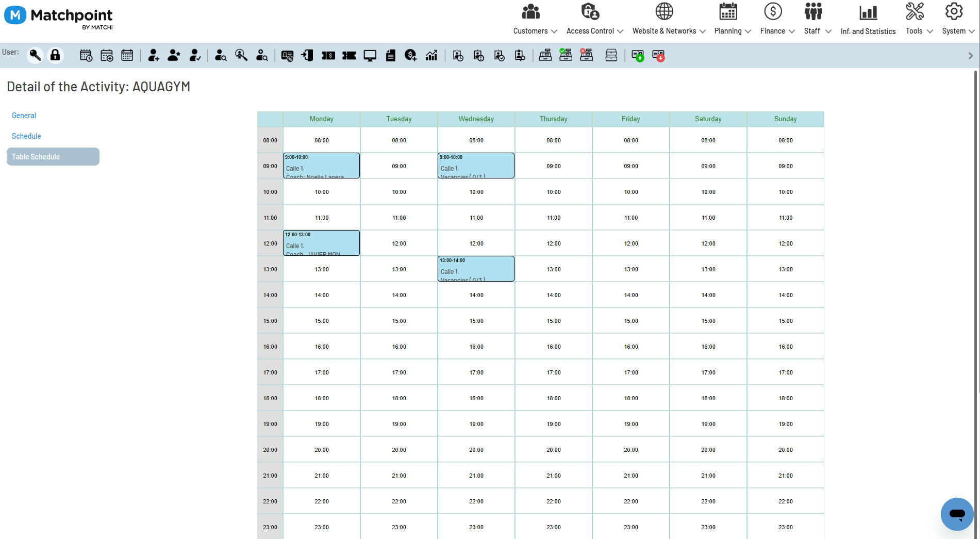
Task: Open the Staff dropdown menu
Action: (x=818, y=20)
